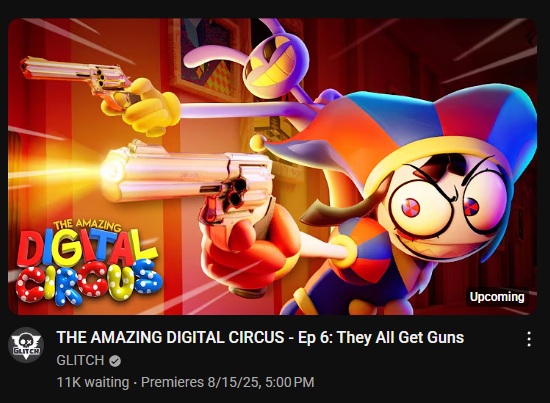Click the Premieres 8/15/25 date text
Screen dimensions: 550x403
pos(228,382)
